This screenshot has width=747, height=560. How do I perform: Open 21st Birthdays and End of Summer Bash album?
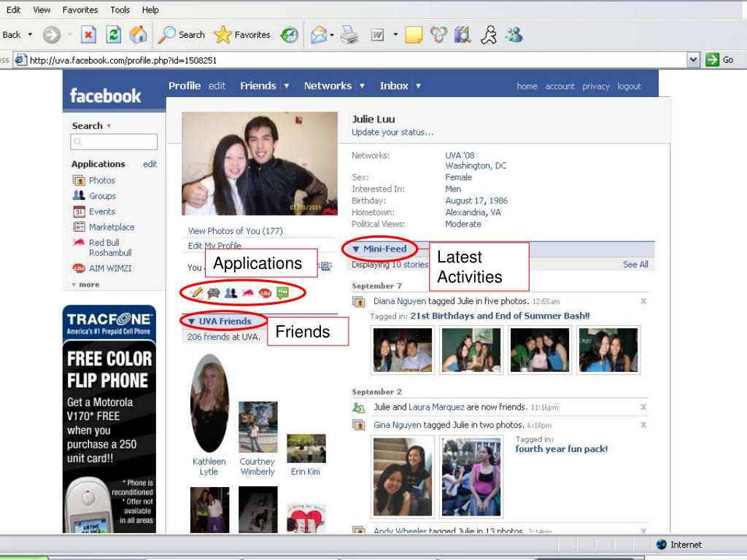(x=500, y=316)
